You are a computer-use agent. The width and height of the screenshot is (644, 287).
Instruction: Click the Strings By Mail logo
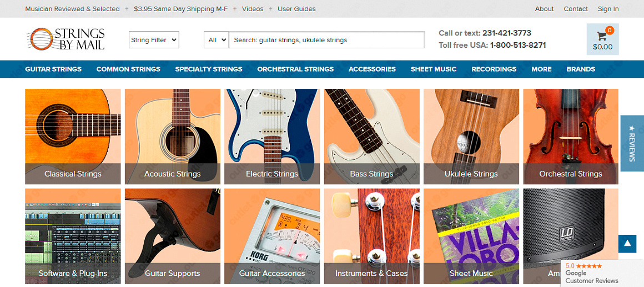click(66, 39)
